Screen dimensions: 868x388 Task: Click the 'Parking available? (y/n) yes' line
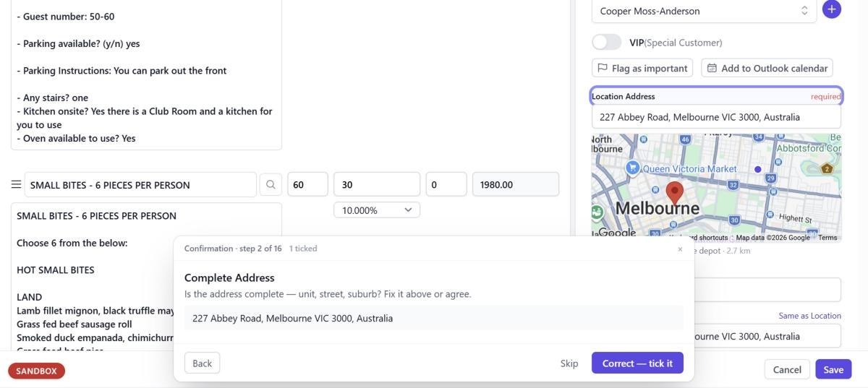(79, 43)
